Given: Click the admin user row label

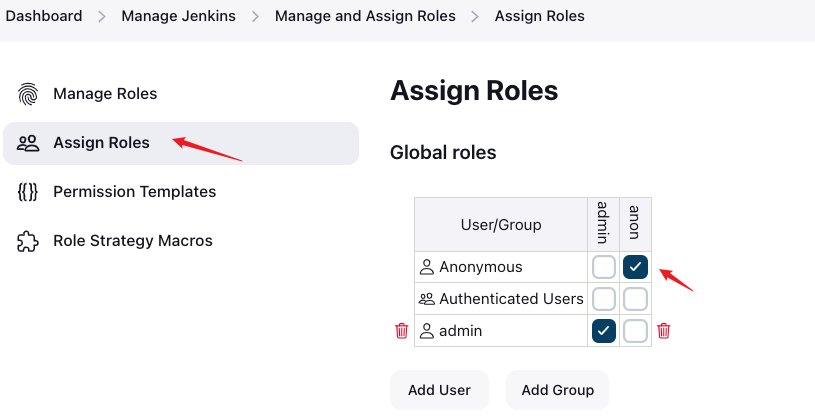Looking at the screenshot, I should point(461,331).
